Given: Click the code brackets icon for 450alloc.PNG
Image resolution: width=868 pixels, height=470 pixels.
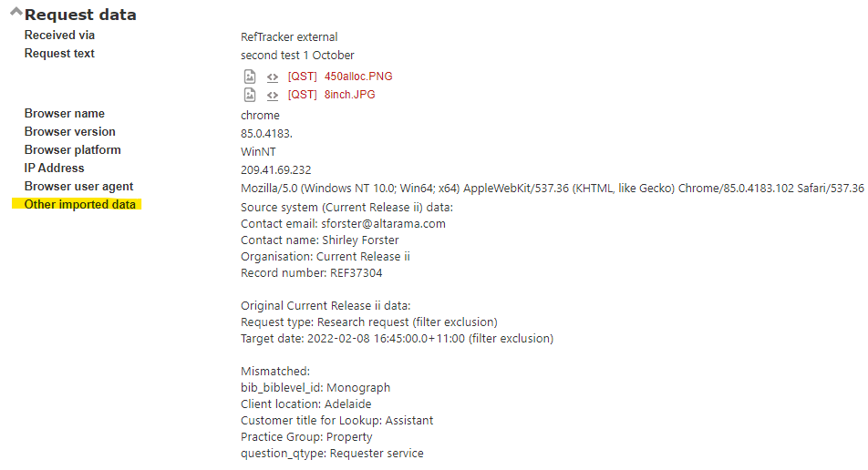Looking at the screenshot, I should click(x=273, y=77).
